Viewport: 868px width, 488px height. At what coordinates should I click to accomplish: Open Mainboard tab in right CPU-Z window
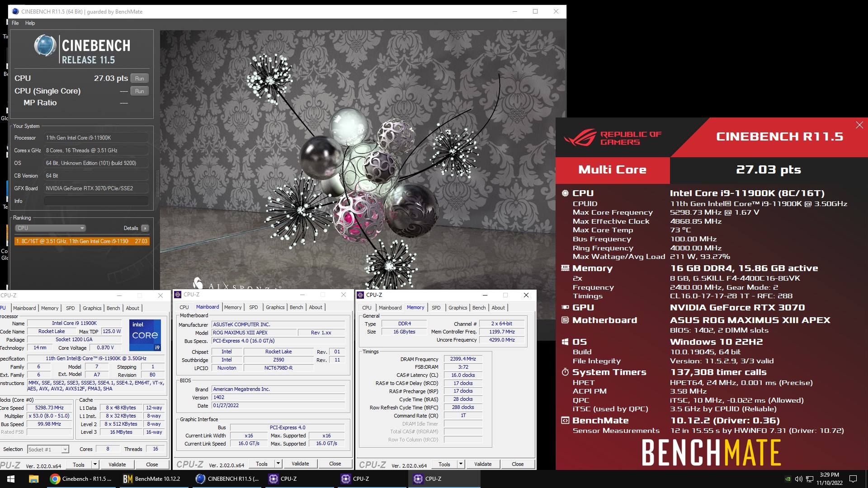coord(390,308)
